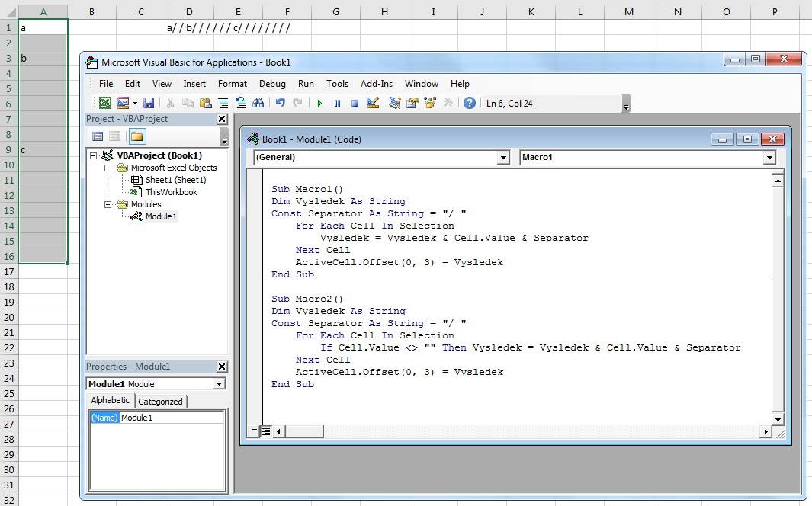Open Find with the binoculars icon
This screenshot has height=506, width=812.
coord(258,103)
